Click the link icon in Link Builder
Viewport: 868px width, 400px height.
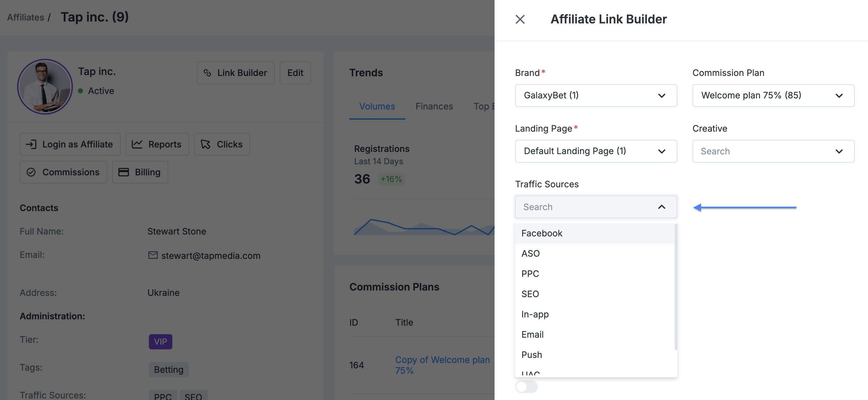click(207, 73)
